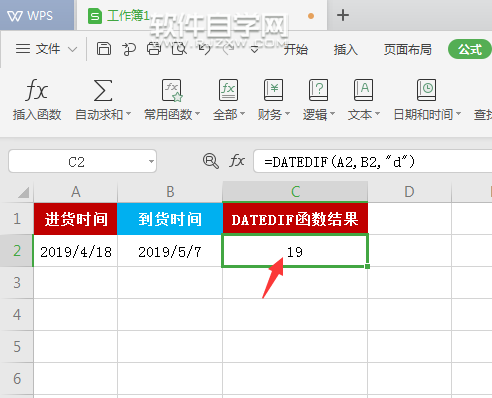Click the print icon in the quick toolbar
492x398 pixels.
154,49
